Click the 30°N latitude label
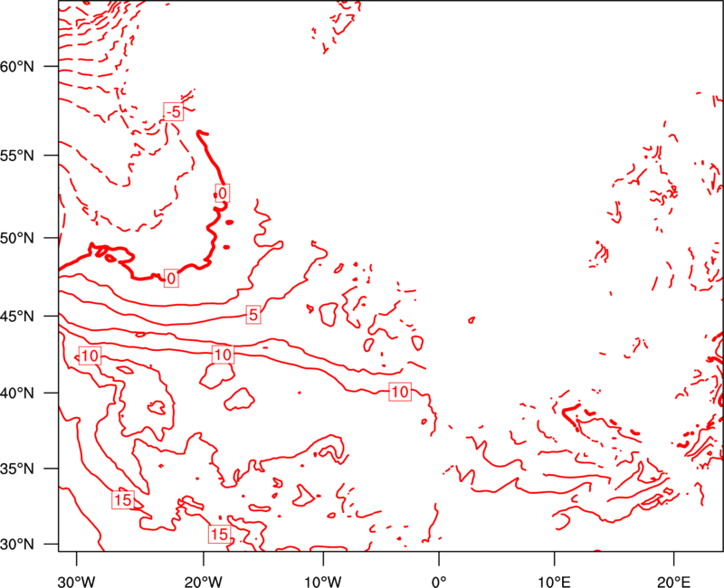This screenshot has width=724, height=588. point(17,545)
